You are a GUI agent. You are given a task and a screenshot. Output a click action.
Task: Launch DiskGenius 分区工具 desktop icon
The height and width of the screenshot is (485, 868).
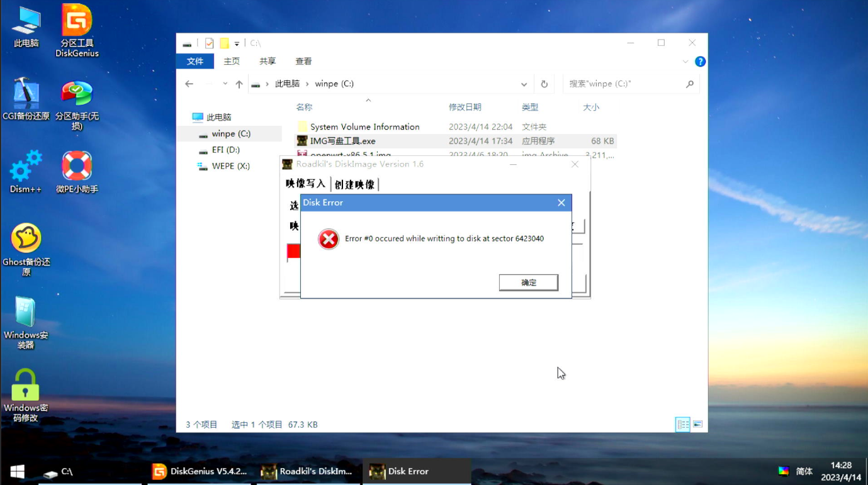[77, 30]
